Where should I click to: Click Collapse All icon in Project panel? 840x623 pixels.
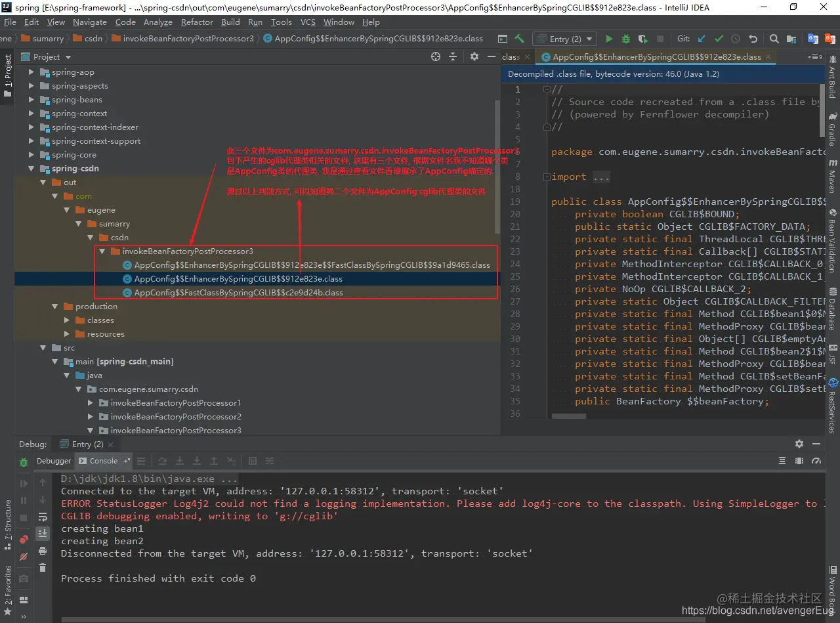[x=453, y=57]
